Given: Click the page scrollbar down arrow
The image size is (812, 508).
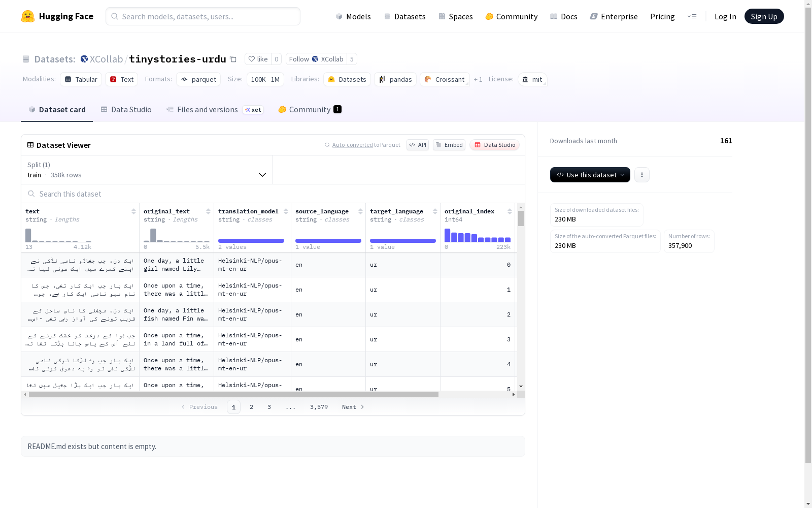Looking at the screenshot, I should [x=808, y=504].
